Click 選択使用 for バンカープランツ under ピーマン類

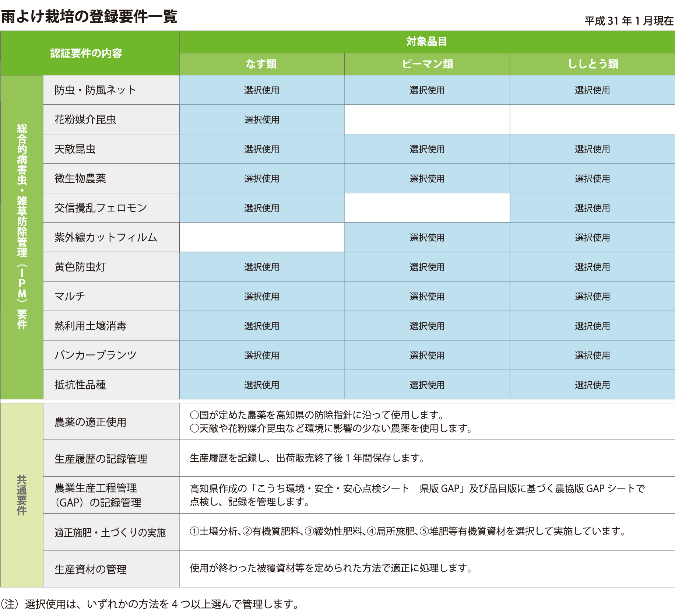(427, 356)
